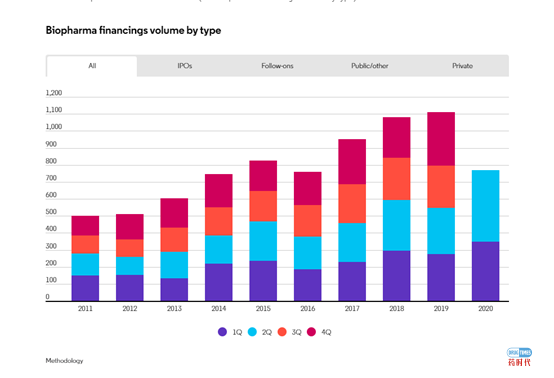Open the Methodology link

coord(64,361)
